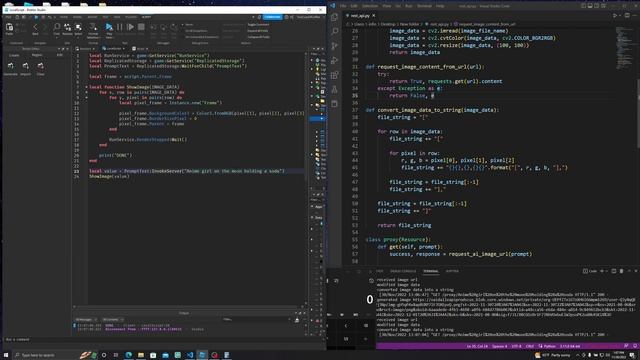Collapse the inner for-loop fold on line 9
This screenshot has height=360, width=640.
[x=86, y=98]
